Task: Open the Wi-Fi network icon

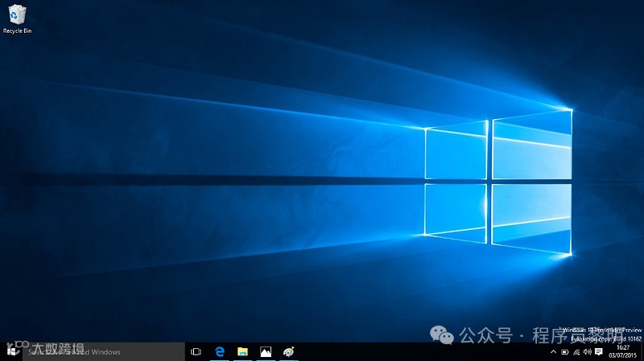Action: [x=576, y=352]
